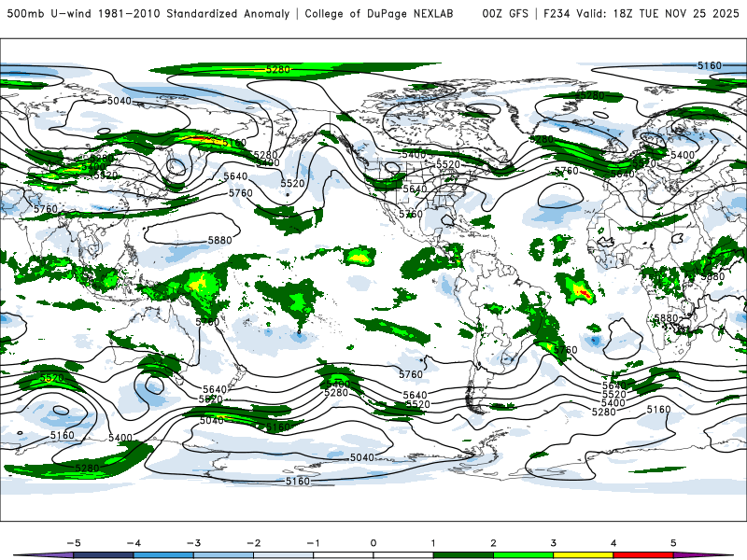Click the 'Valid: 18Z TUE NOV 25 2025' text
Image resolution: width=747 pixels, height=560 pixels.
tap(658, 13)
